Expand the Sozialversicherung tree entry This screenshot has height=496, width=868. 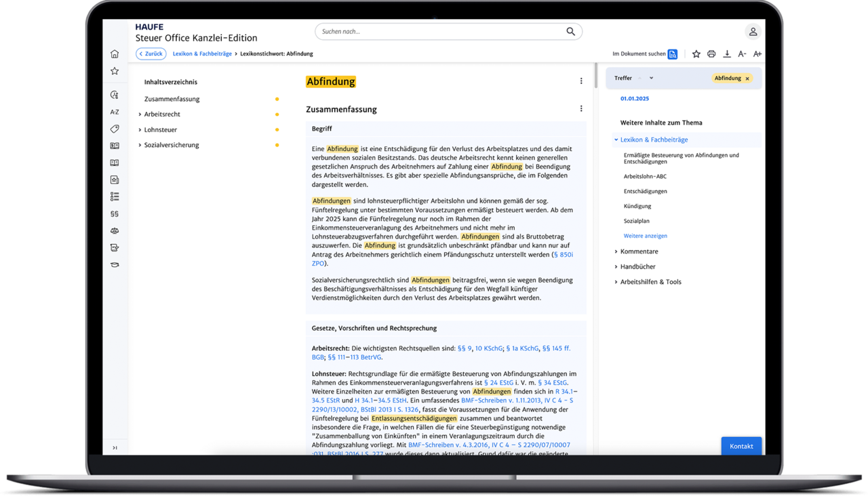[140, 145]
